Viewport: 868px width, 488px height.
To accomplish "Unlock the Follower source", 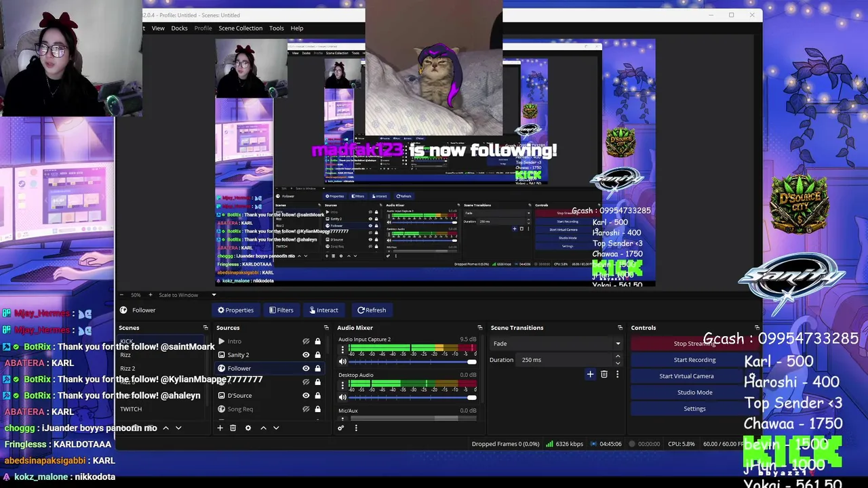I will click(x=317, y=369).
